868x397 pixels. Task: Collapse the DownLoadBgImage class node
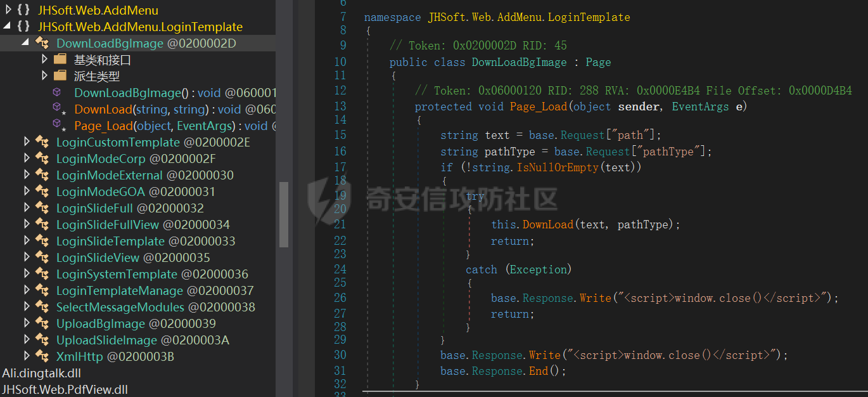(25, 43)
